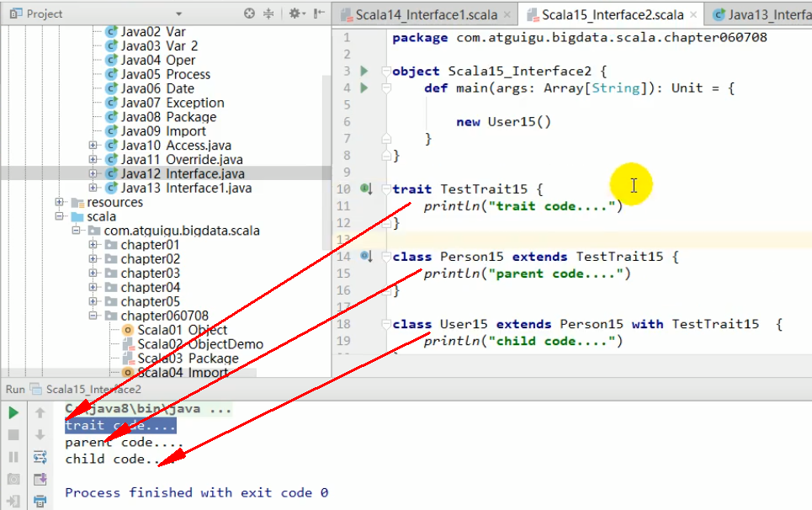The image size is (812, 510).
Task: Switch to Scala15_Interface2.scala tab
Action: coord(613,15)
